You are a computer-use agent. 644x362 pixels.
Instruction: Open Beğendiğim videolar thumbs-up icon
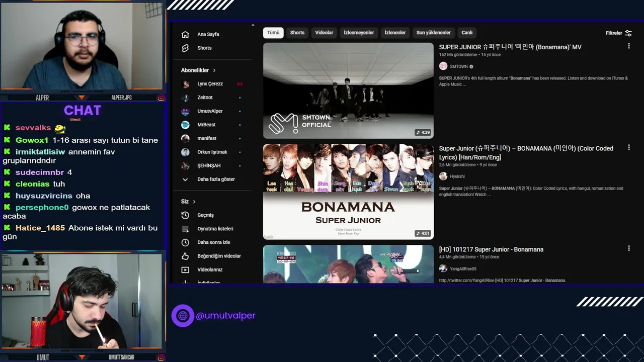tap(185, 256)
